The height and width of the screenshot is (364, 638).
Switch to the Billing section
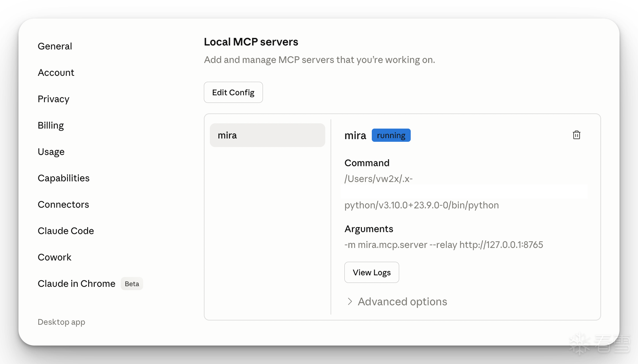click(x=50, y=125)
